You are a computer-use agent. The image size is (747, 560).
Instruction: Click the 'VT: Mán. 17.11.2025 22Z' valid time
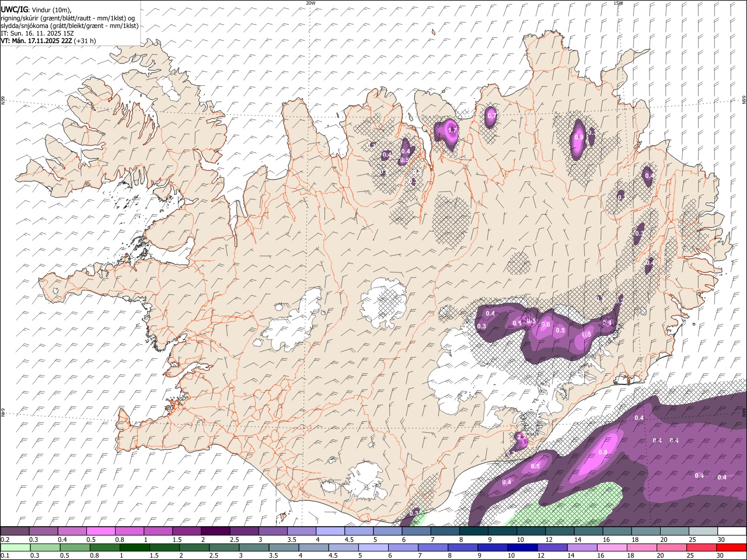click(x=36, y=41)
